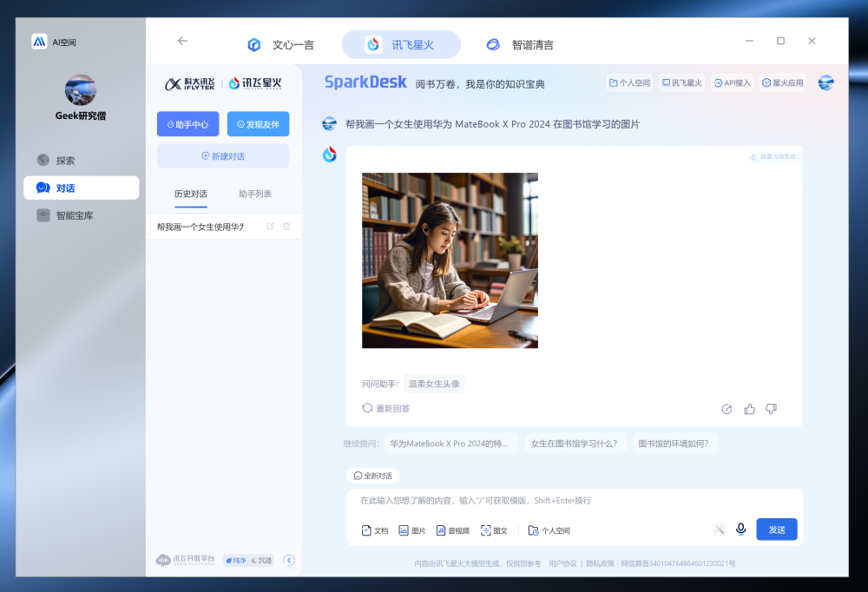868x592 pixels.
Task: Click 讯飞星火 button in the top toolbar
Action: click(x=682, y=83)
